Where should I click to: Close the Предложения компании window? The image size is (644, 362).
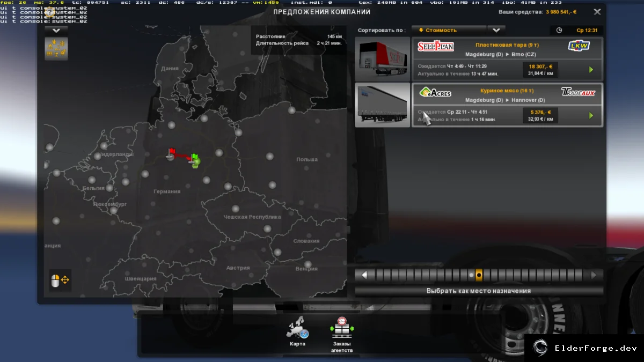pos(597,11)
